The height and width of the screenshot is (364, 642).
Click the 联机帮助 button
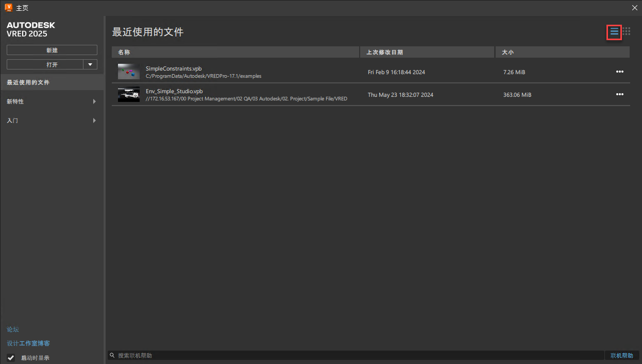pos(621,356)
